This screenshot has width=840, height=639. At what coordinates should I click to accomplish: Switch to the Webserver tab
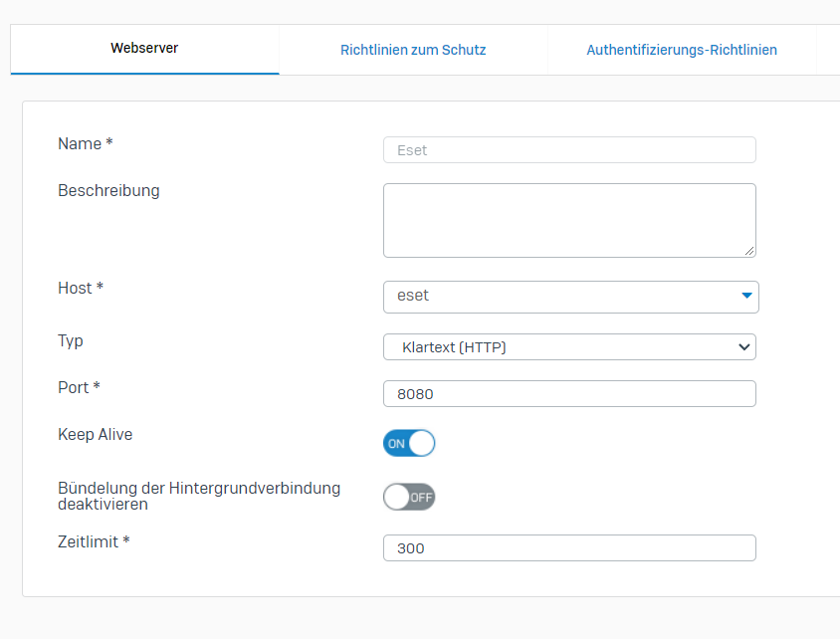(x=144, y=49)
